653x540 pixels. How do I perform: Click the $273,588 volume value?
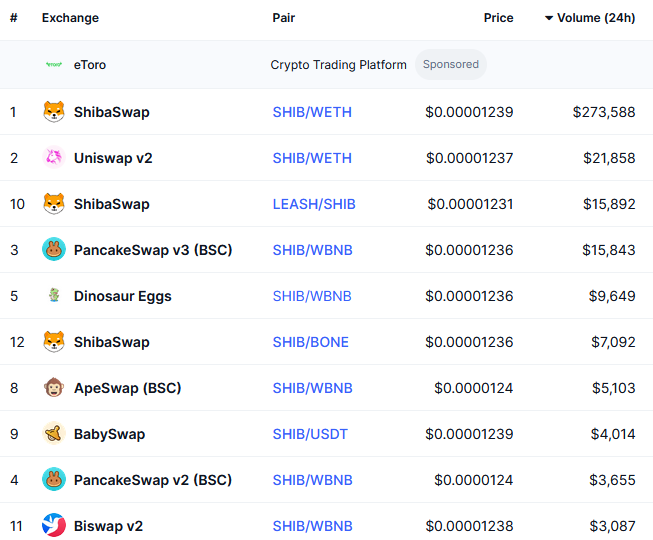click(604, 112)
